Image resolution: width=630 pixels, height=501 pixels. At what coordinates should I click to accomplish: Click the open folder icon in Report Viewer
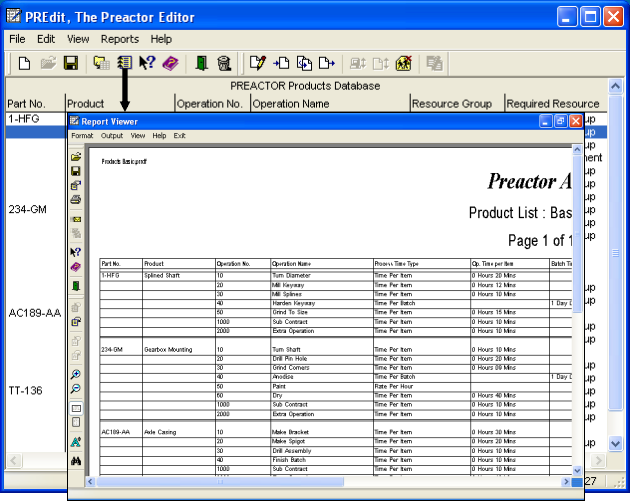[76, 157]
